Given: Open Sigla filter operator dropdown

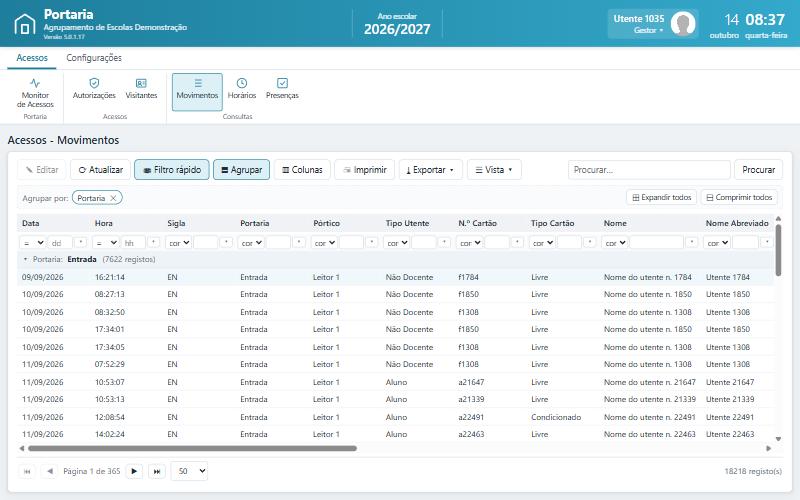Looking at the screenshot, I should point(179,243).
